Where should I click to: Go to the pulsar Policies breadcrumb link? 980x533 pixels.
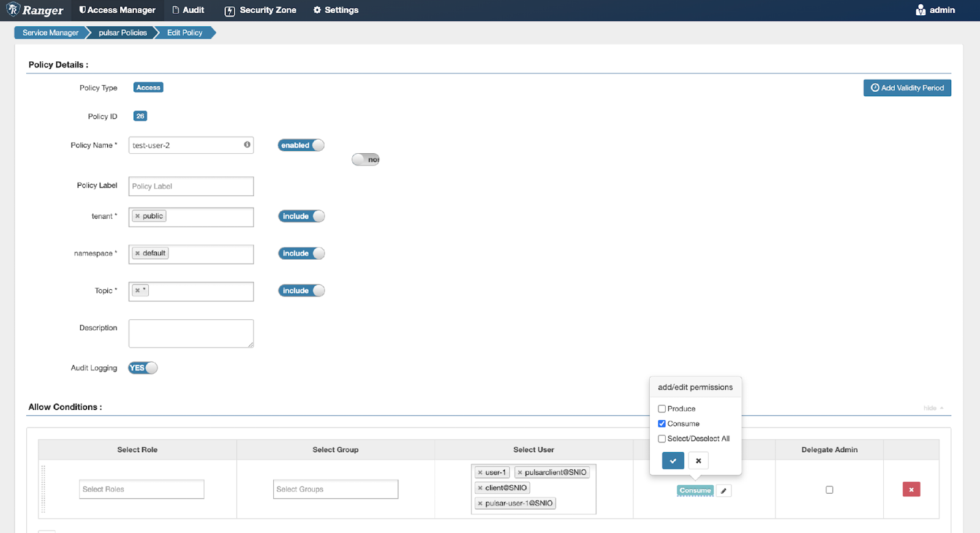coord(123,33)
